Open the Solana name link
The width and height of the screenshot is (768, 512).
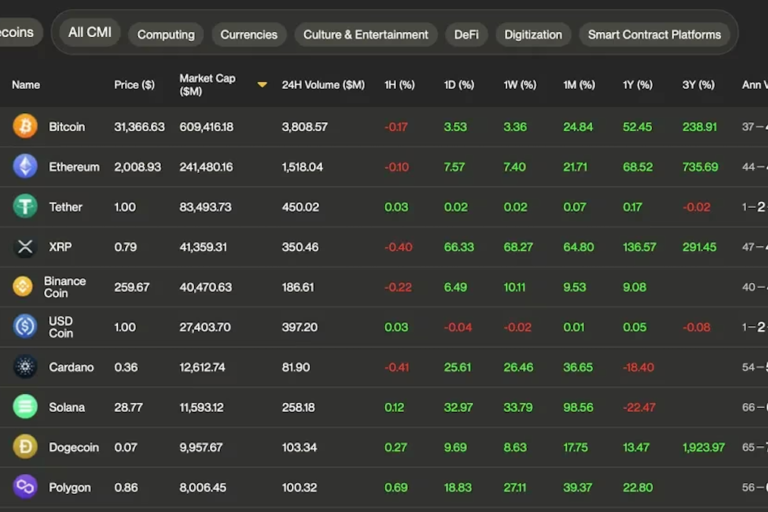click(67, 407)
